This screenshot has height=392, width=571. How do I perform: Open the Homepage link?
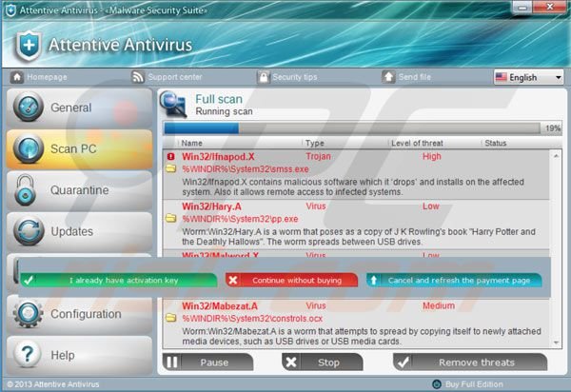click(x=47, y=77)
